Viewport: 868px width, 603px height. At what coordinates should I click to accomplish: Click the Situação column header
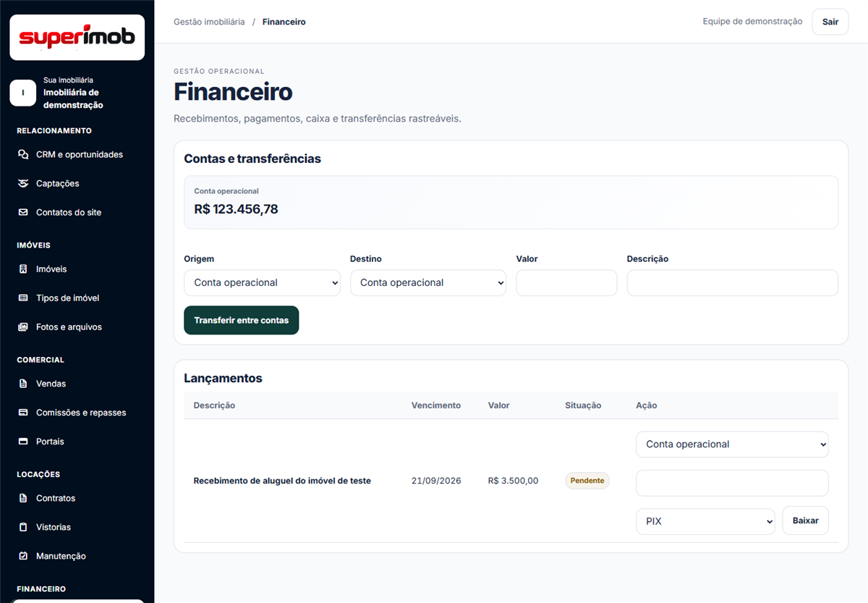[583, 405]
